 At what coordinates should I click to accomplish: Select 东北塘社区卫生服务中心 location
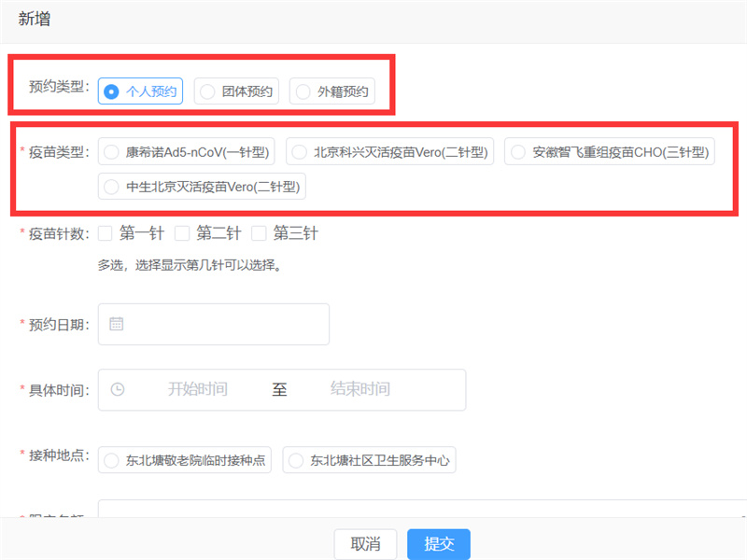[369, 460]
